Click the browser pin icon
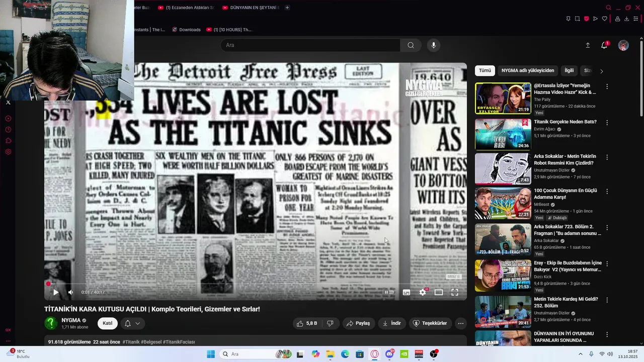Viewport: 644px width, 362px height. [568, 19]
